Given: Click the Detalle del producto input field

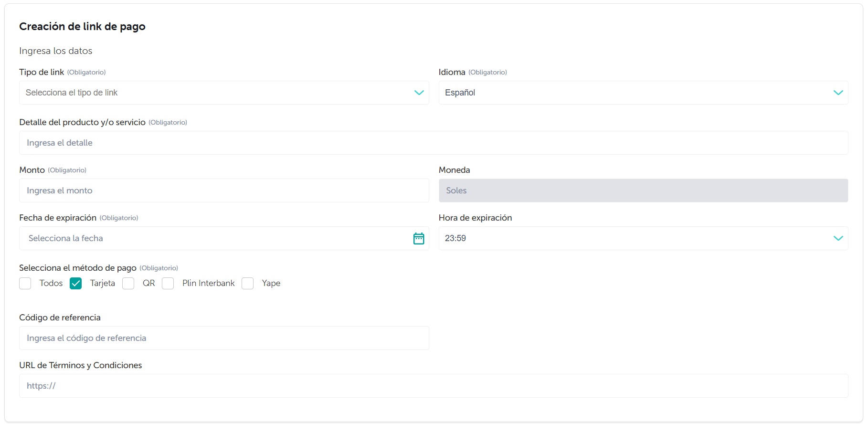Looking at the screenshot, I should (x=433, y=143).
